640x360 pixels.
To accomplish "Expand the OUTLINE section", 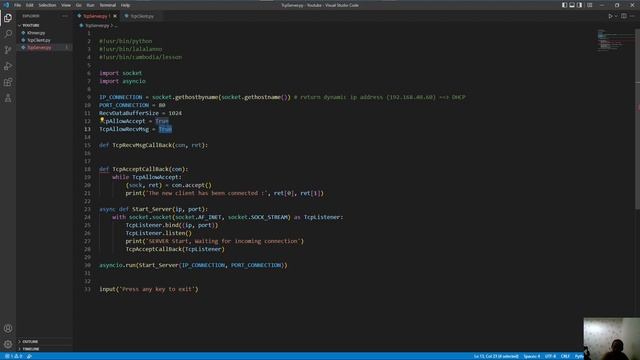I will click(30, 342).
